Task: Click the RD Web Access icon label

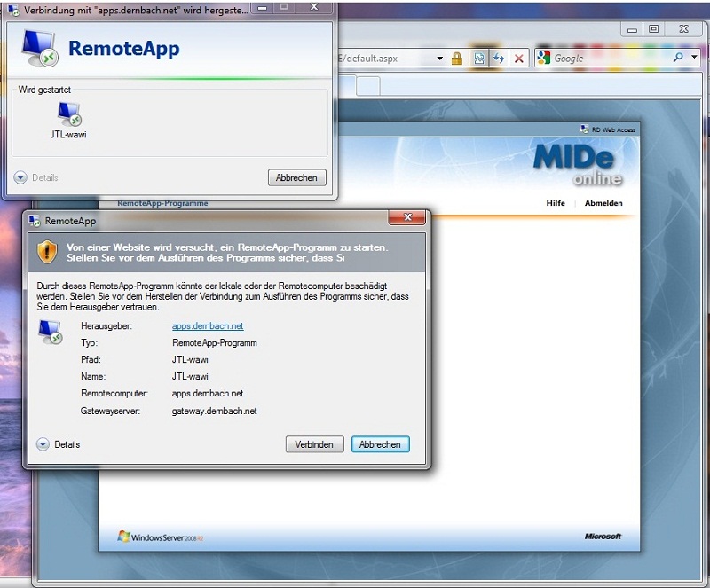Action: pos(608,129)
